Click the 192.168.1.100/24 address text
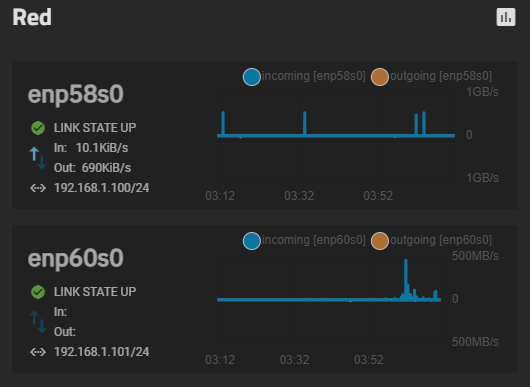The width and height of the screenshot is (530, 387). (x=101, y=188)
